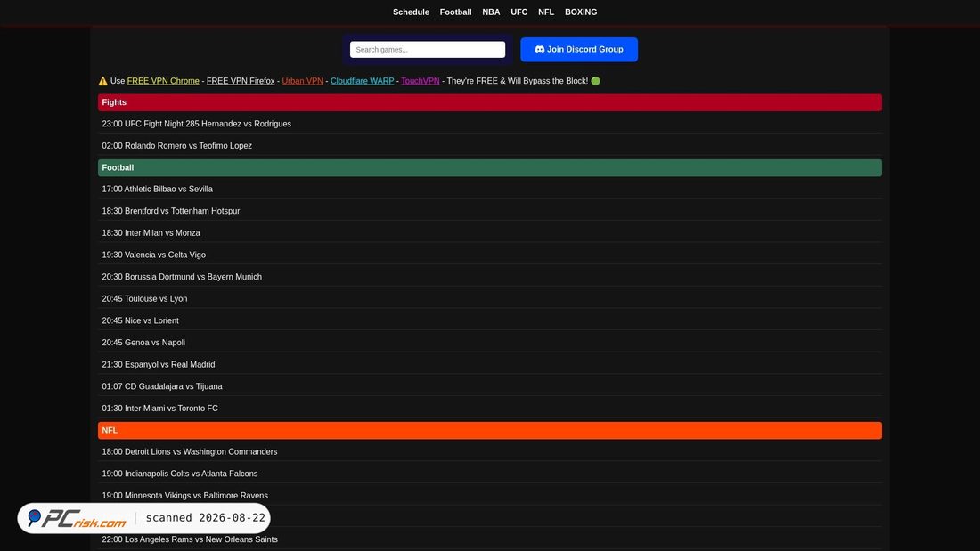Open CD Guadalajara vs Tijuana match

(x=489, y=386)
